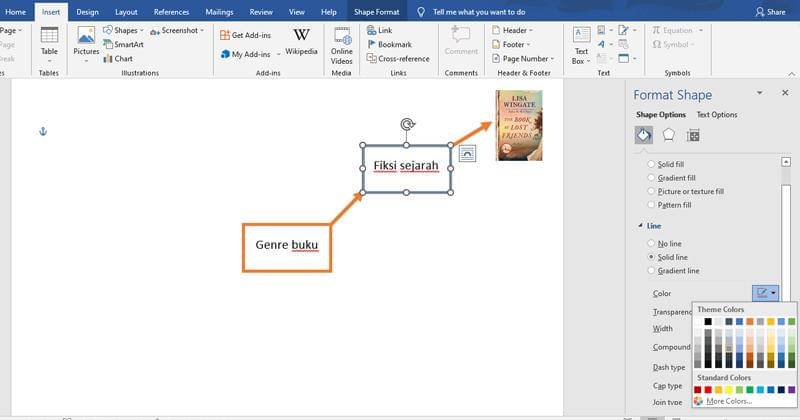Click the rotate handle above the text box
Screen dimensions: 800x420
click(407, 124)
